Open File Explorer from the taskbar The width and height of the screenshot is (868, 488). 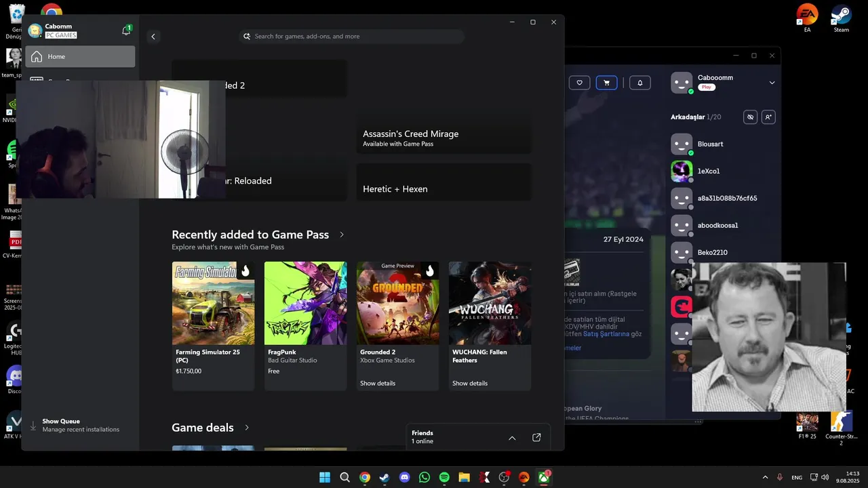coord(465,477)
